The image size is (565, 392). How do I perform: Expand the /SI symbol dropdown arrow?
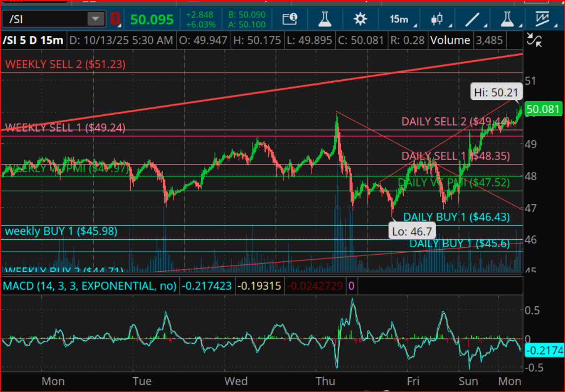click(94, 19)
